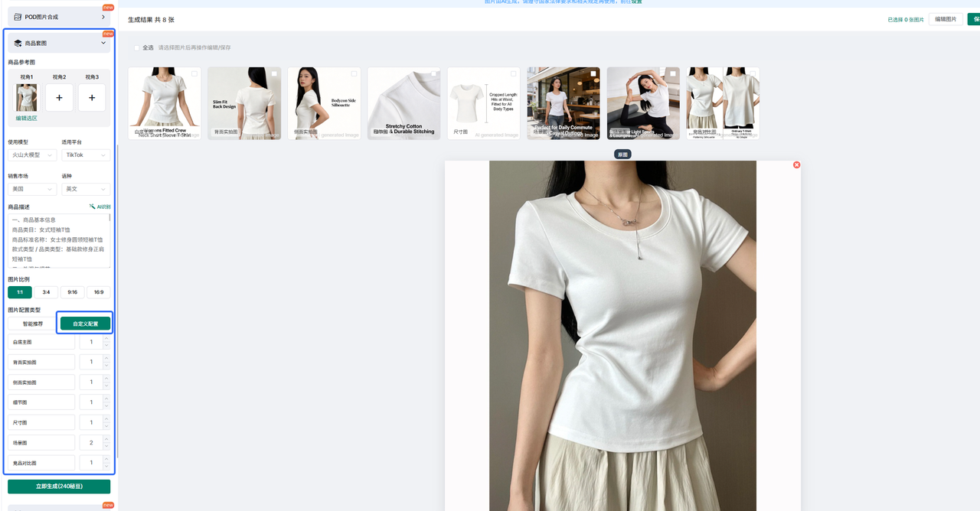Decrease the 侧面实拍图 count

click(106, 386)
